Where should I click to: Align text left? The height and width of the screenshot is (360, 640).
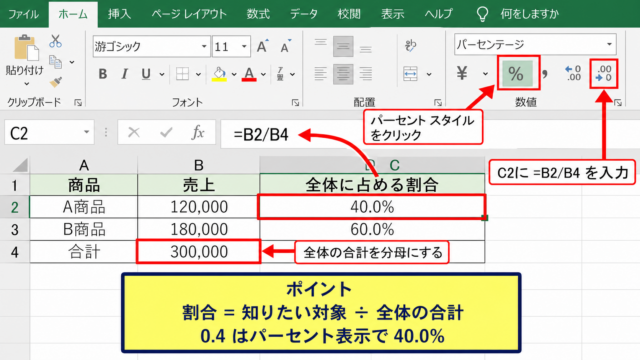click(320, 74)
